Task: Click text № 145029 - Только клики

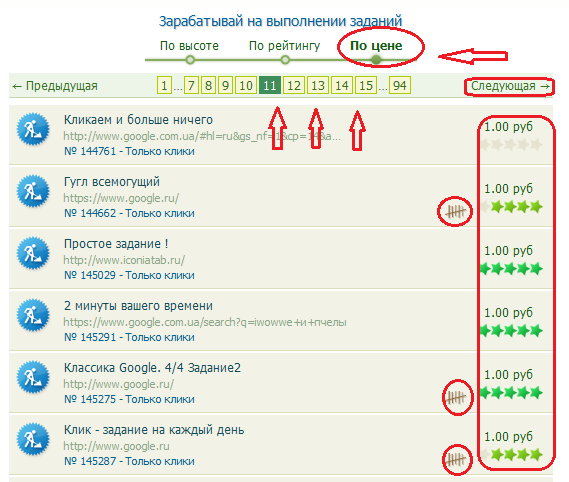Action: pyautogui.click(x=129, y=275)
